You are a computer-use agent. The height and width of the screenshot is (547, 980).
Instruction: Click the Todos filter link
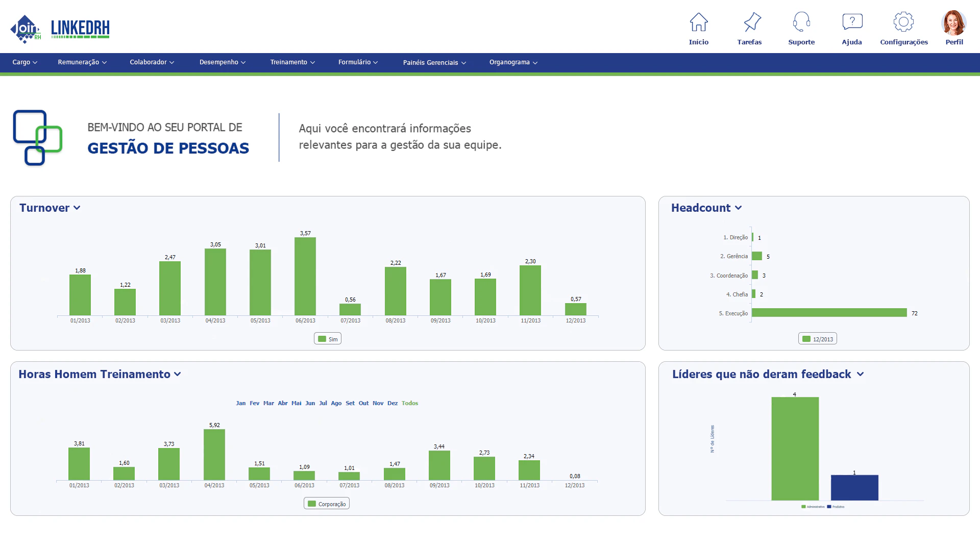(410, 403)
